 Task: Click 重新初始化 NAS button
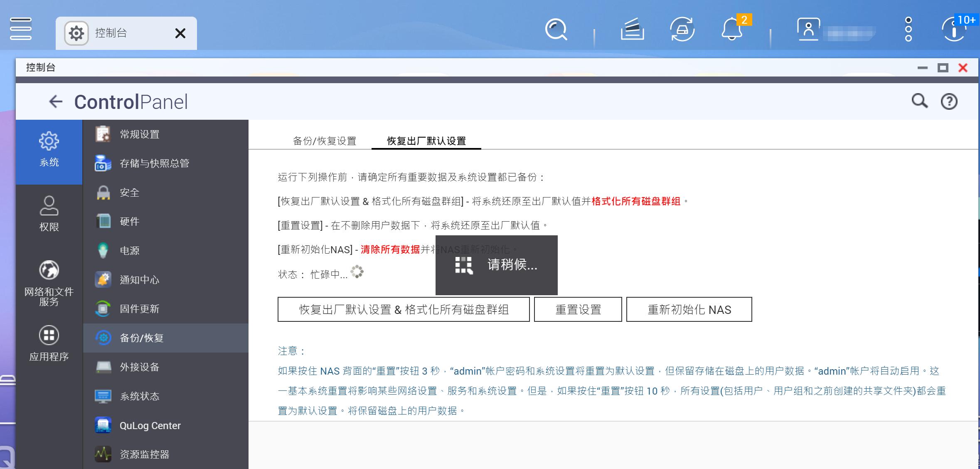point(689,309)
